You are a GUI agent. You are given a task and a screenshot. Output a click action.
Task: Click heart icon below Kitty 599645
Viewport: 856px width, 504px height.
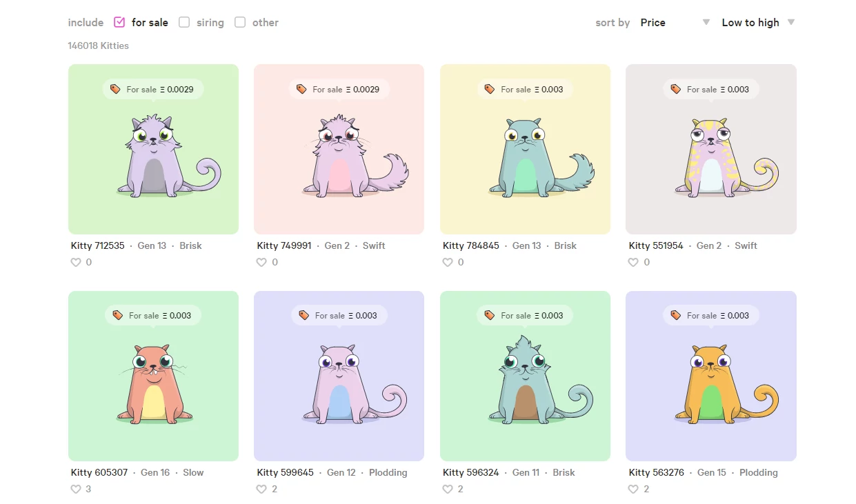click(x=261, y=489)
